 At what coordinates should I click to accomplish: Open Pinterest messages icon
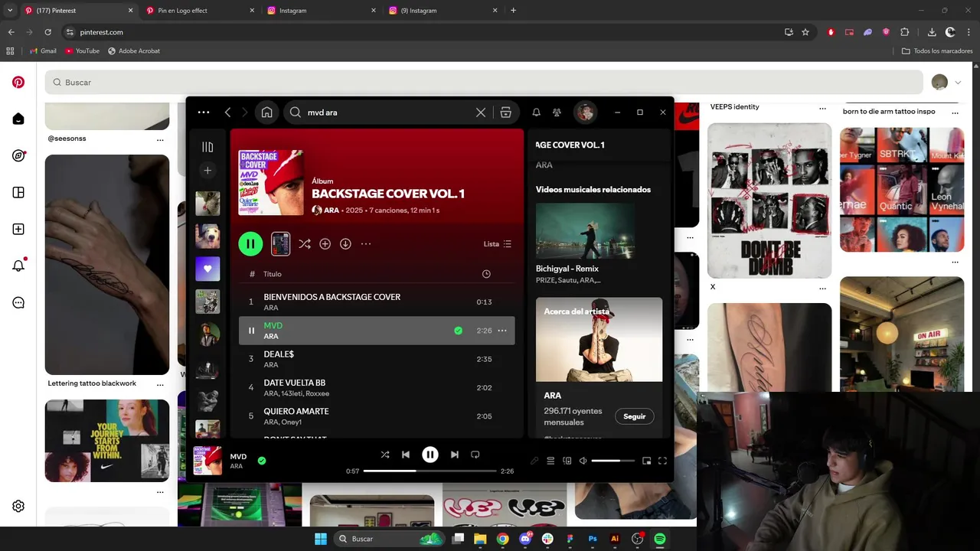(18, 302)
